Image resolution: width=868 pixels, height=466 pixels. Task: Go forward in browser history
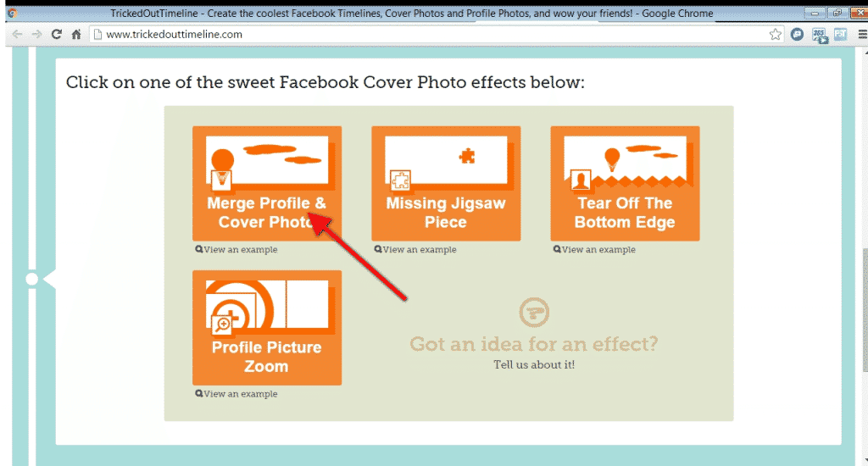click(x=36, y=34)
